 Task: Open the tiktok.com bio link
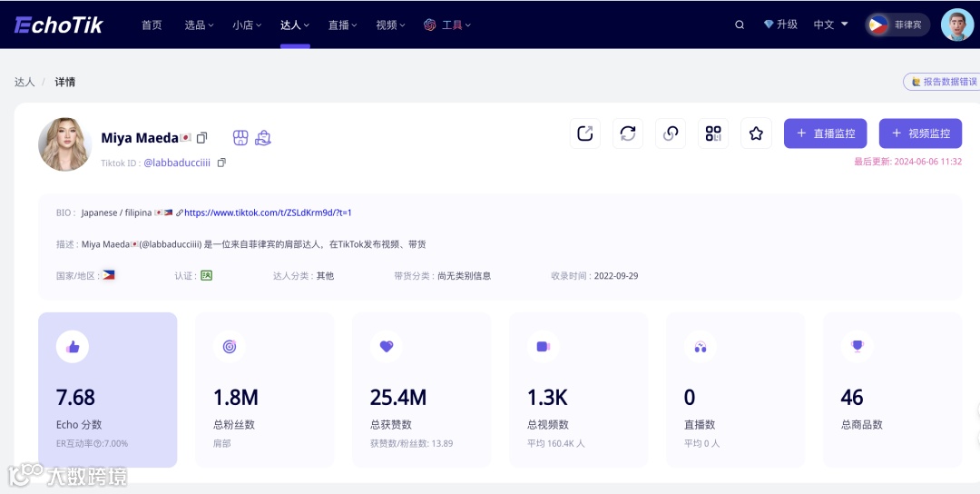point(268,212)
